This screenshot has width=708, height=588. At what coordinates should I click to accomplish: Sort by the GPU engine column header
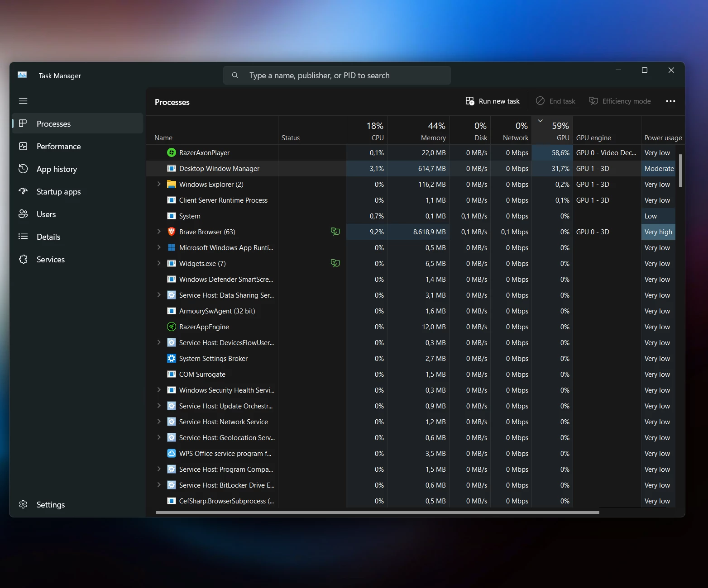click(x=607, y=130)
